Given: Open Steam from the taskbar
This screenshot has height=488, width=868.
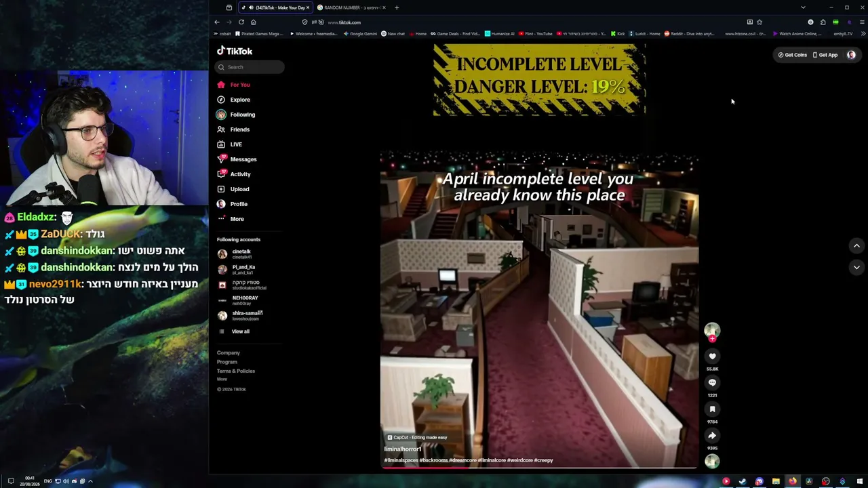Looking at the screenshot, I should 743,481.
